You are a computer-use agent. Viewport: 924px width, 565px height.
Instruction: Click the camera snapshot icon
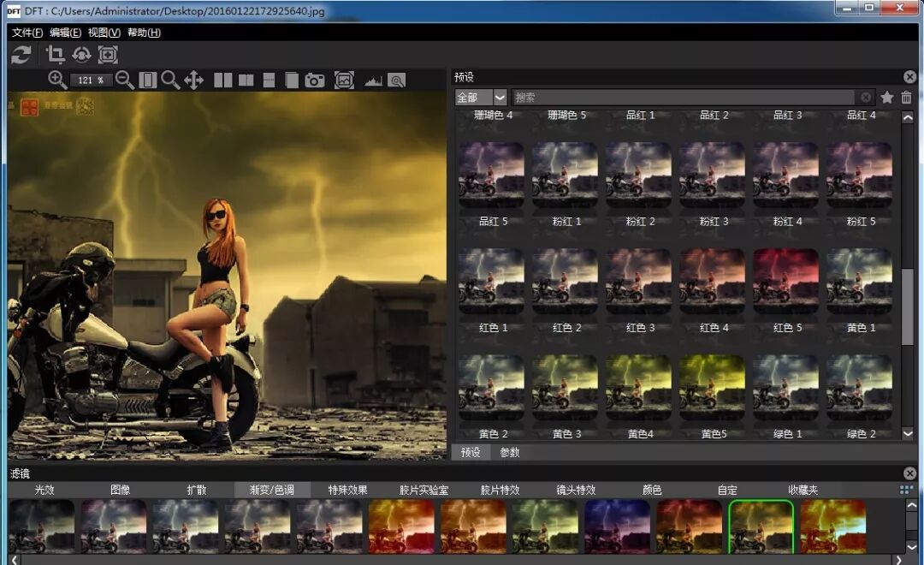point(314,79)
